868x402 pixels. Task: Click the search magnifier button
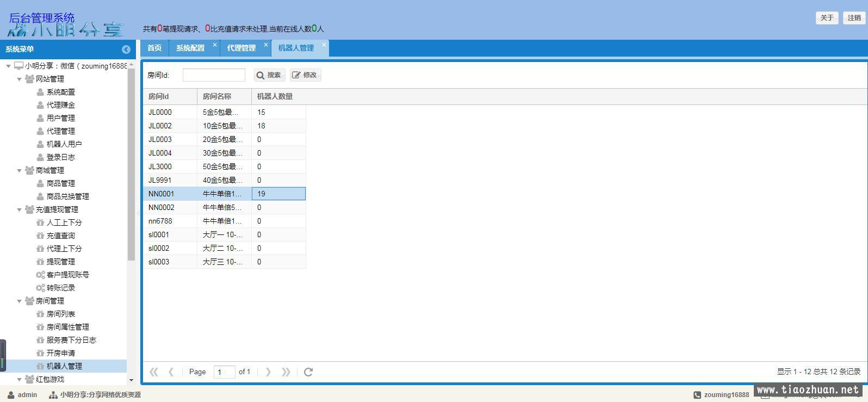pos(269,75)
